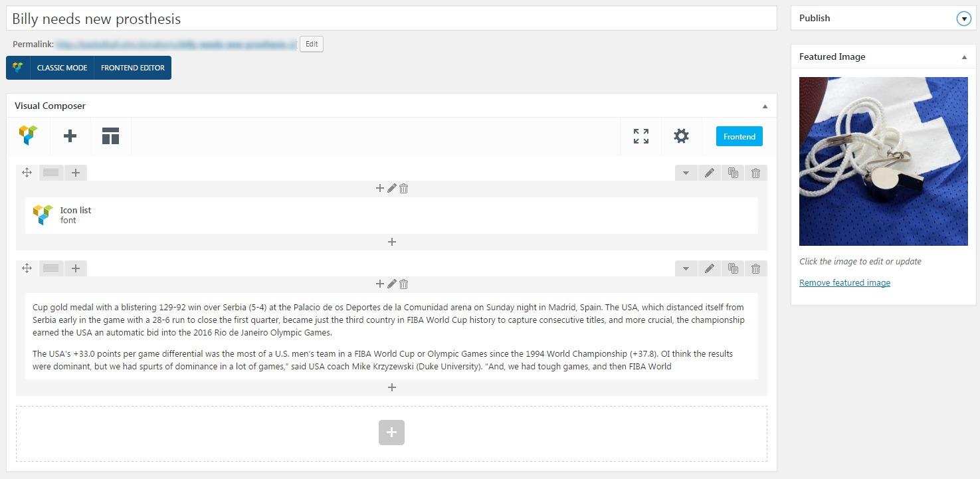980x479 pixels.
Task: Switch to Classic Mode
Action: click(x=62, y=68)
